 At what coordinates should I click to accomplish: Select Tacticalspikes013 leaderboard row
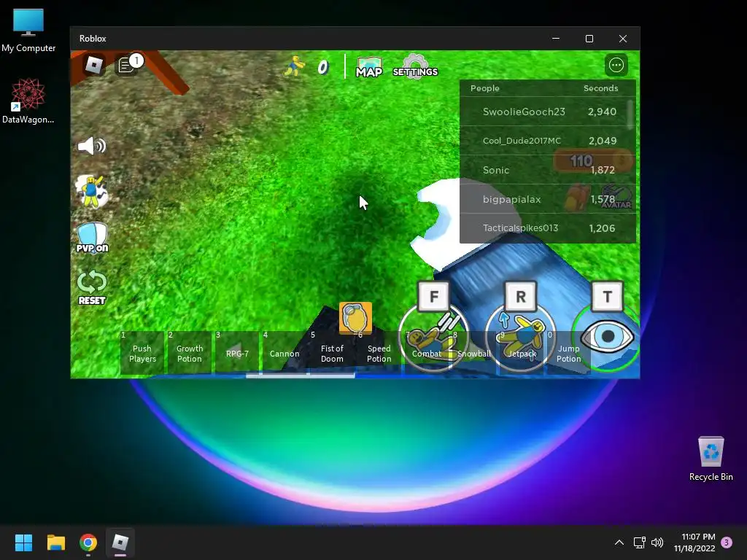(547, 228)
